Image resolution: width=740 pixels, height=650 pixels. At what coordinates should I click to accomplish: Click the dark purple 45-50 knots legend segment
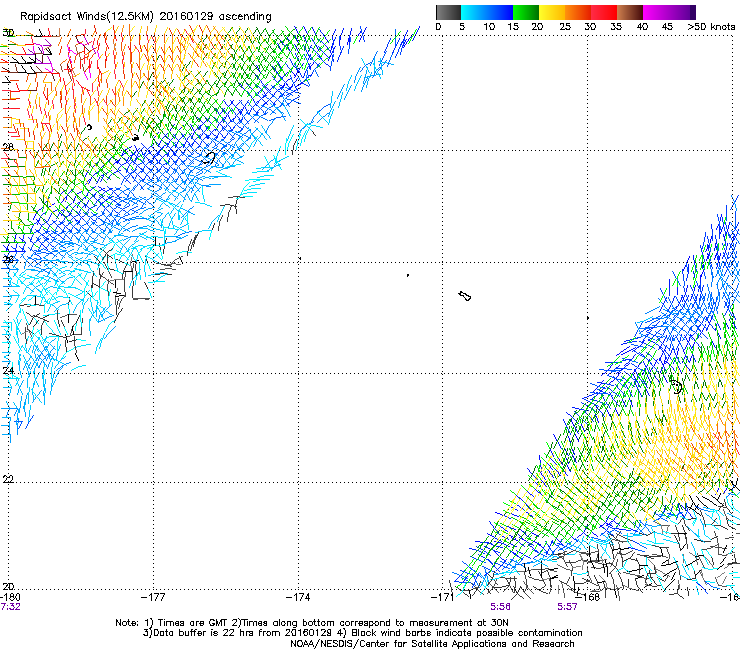click(x=682, y=12)
